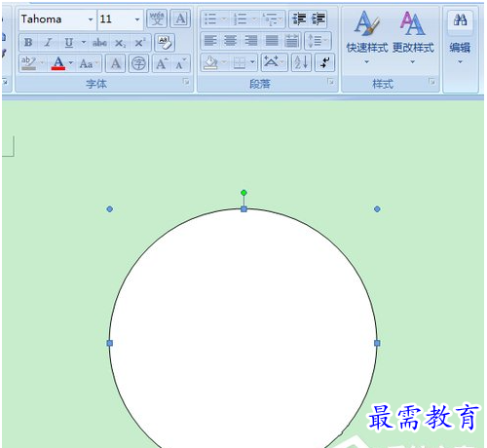
Task: Justify text alignment
Action: [x=272, y=41]
